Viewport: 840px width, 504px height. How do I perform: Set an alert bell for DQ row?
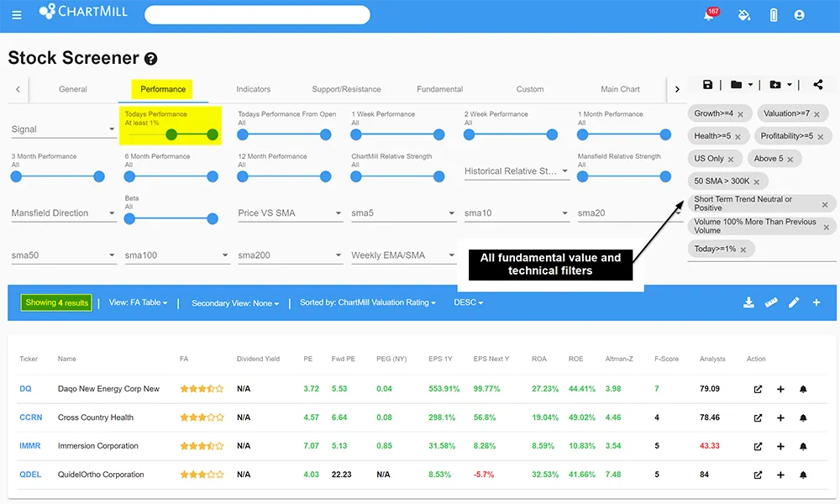tap(803, 389)
